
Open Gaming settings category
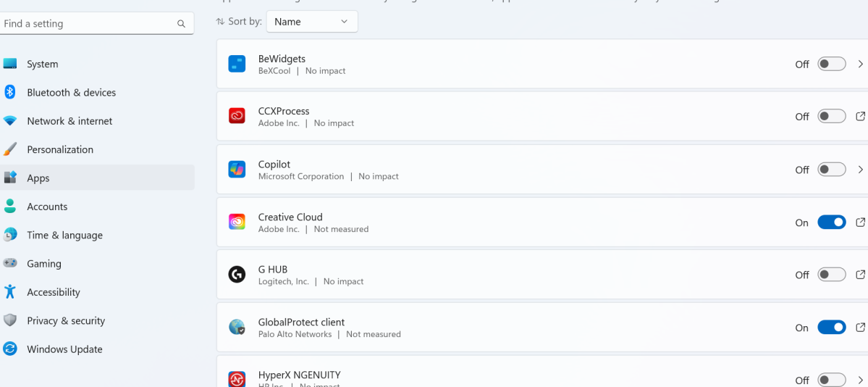[x=97, y=263]
